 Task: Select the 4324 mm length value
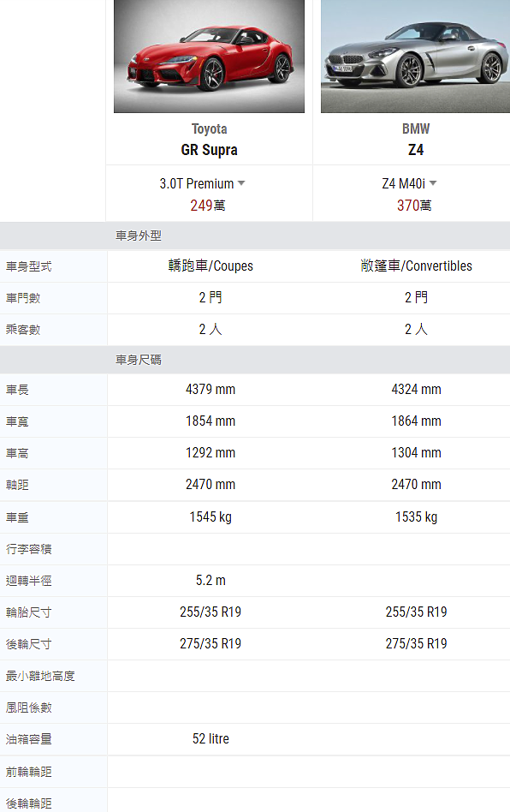click(x=417, y=390)
